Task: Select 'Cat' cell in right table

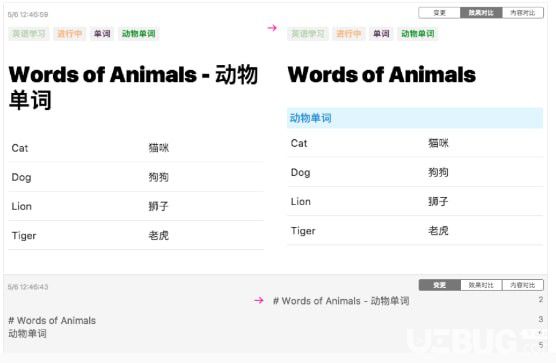Action: (x=299, y=143)
